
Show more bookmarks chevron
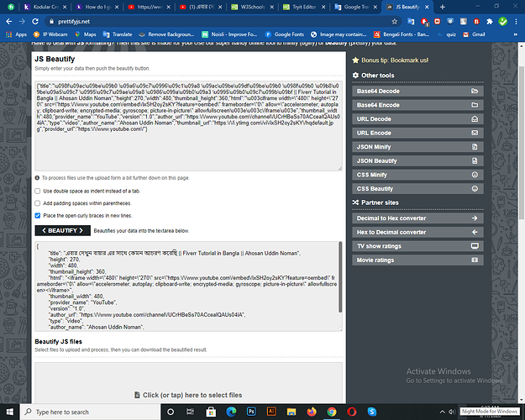point(516,34)
